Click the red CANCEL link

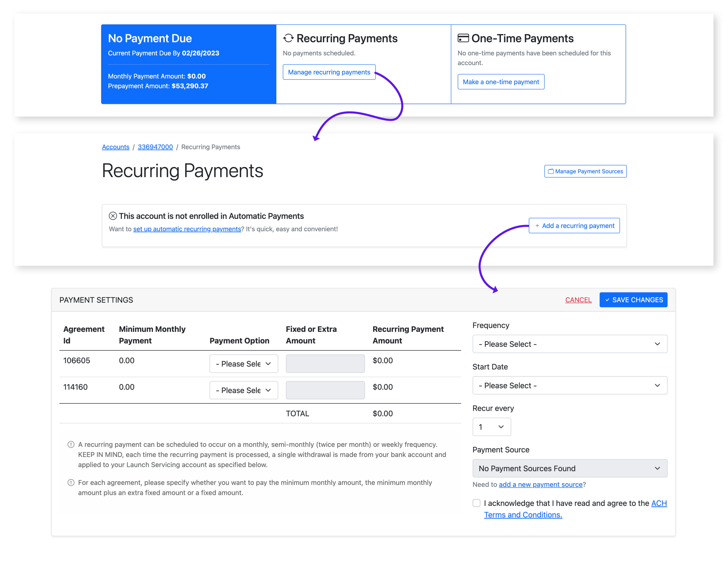(578, 300)
